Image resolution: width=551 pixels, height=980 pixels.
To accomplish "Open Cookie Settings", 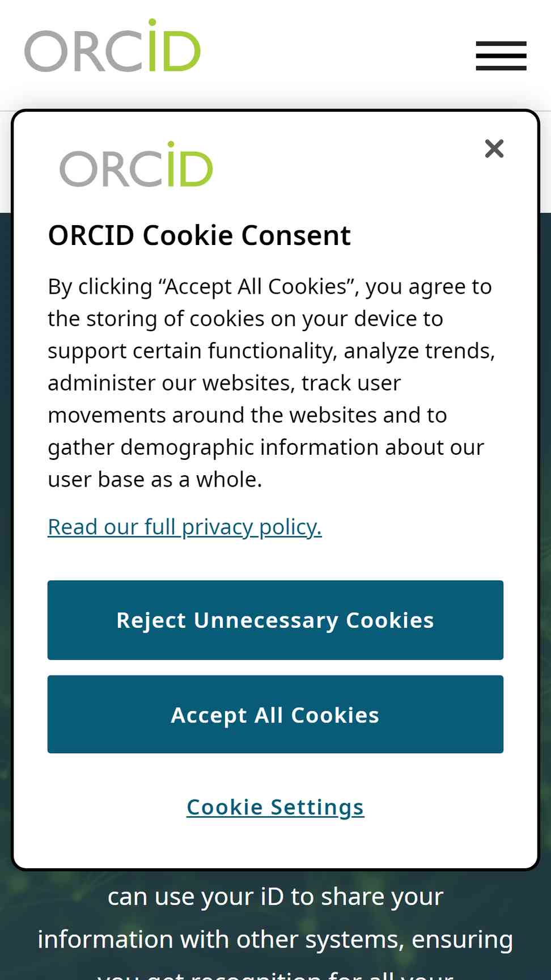I will (x=275, y=807).
